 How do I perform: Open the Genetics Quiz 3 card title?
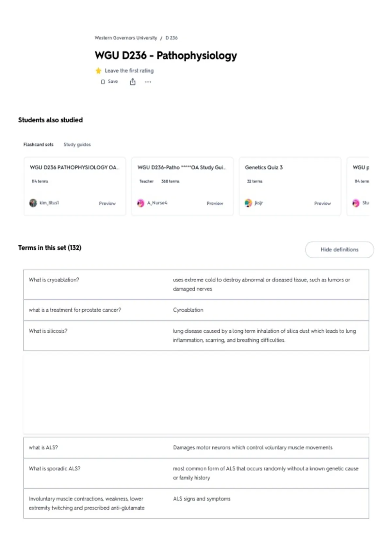click(x=264, y=167)
